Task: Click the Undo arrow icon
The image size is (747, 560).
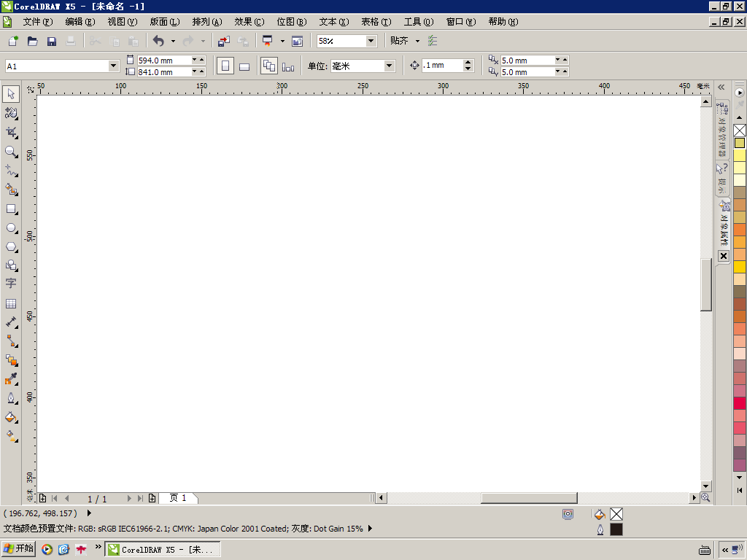Action: [x=158, y=41]
